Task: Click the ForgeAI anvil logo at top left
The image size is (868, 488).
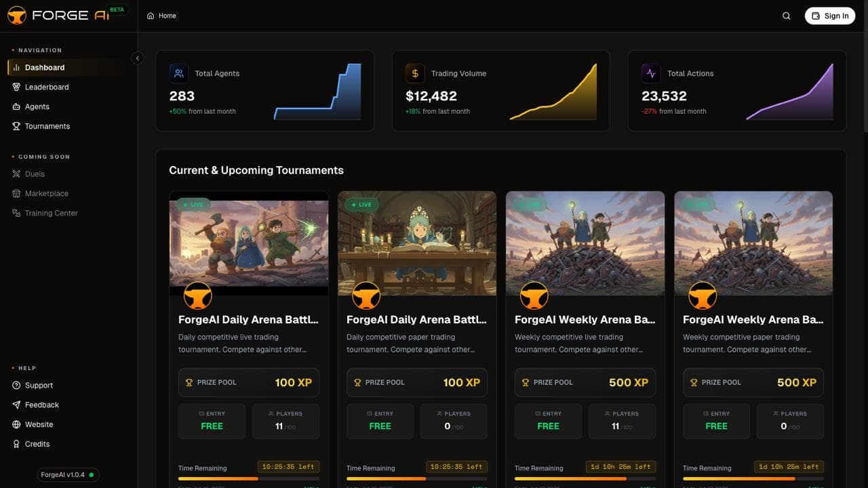Action: point(17,15)
